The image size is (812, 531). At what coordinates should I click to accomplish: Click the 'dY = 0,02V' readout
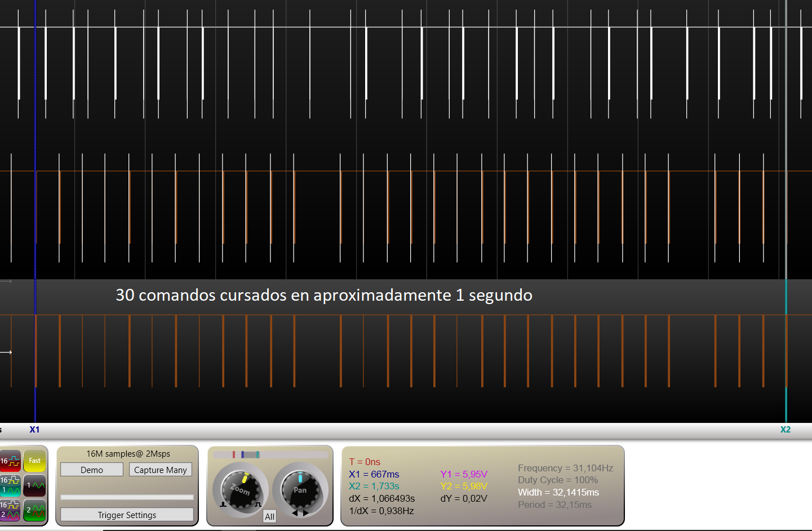(464, 498)
